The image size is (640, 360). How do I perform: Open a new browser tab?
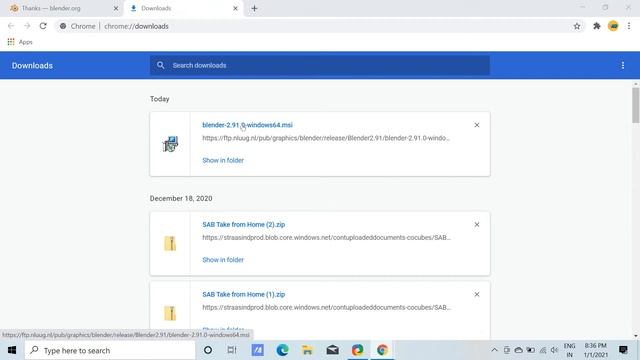tap(254, 8)
